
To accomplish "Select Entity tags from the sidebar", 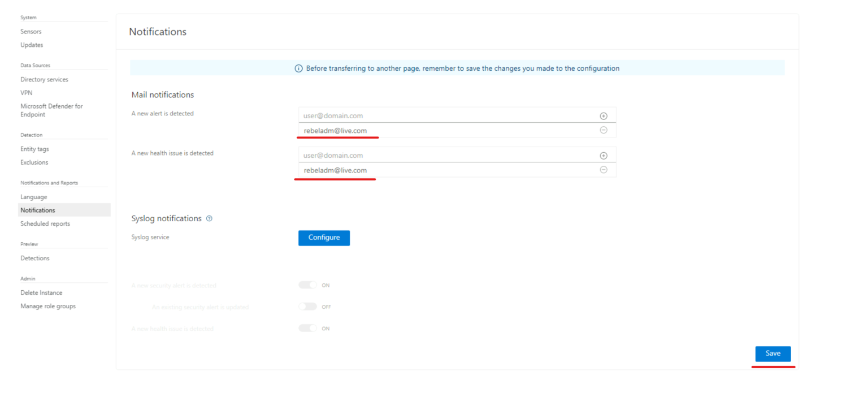I will click(x=34, y=149).
